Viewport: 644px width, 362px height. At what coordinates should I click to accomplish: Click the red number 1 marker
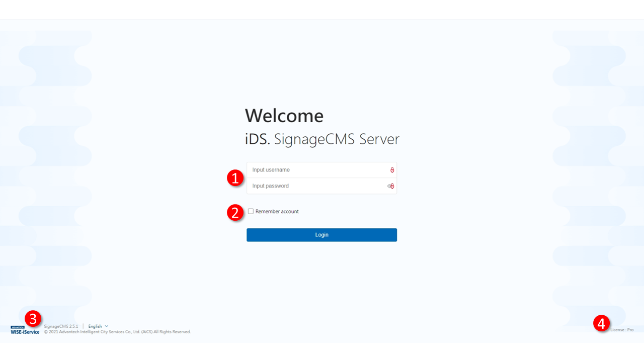coord(235,178)
